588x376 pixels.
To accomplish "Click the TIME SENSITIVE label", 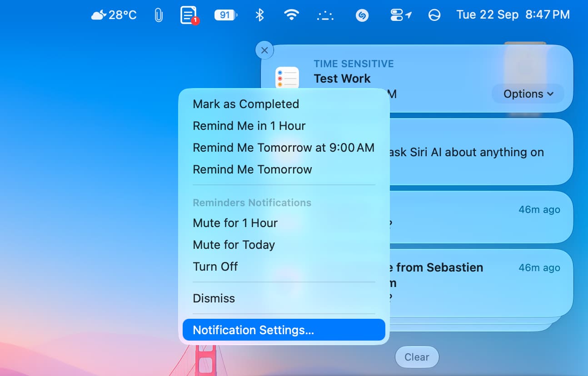I will tap(354, 64).
